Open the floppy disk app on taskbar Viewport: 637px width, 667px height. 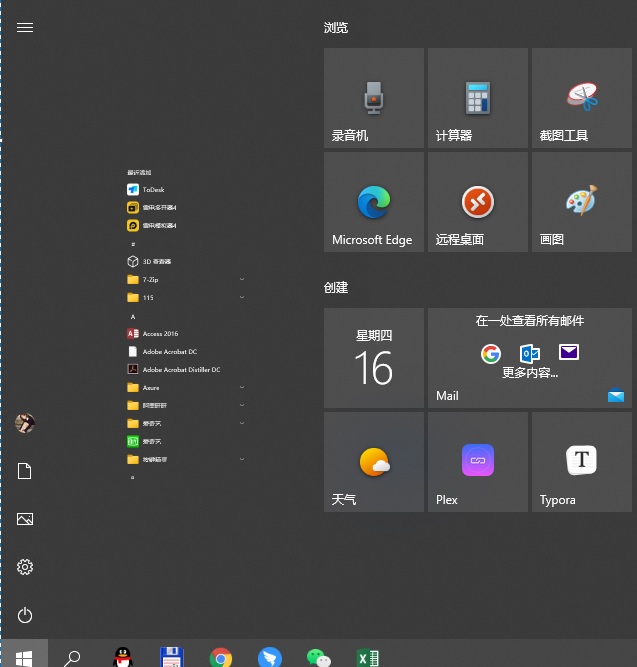tap(171, 657)
